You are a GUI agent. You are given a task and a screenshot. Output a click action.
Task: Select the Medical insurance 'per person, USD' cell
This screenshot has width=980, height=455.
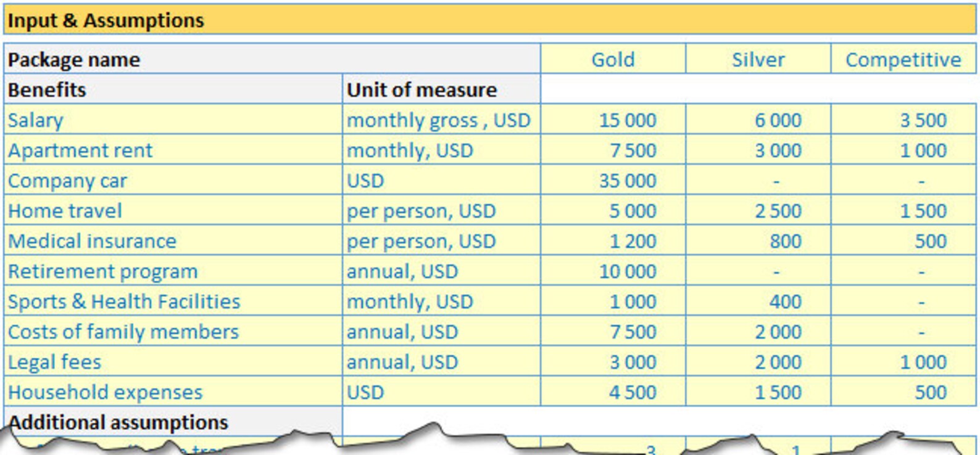441,240
